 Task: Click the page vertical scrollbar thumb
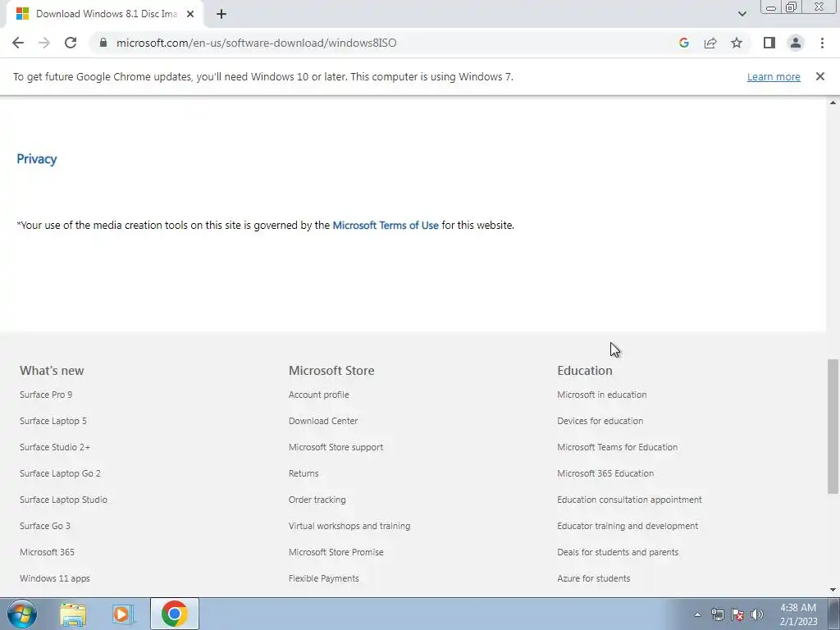click(x=833, y=427)
